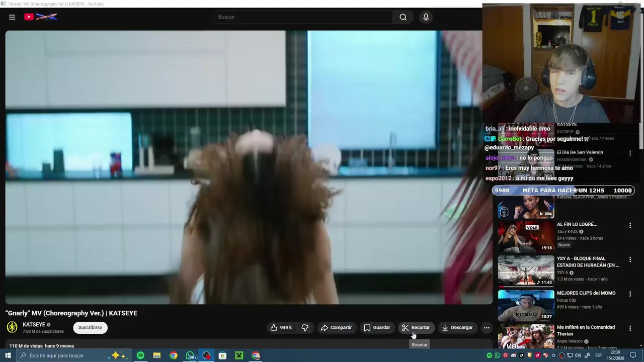This screenshot has height=362, width=644.
Task: Open OBS Studio from the taskbar
Action: click(206, 355)
